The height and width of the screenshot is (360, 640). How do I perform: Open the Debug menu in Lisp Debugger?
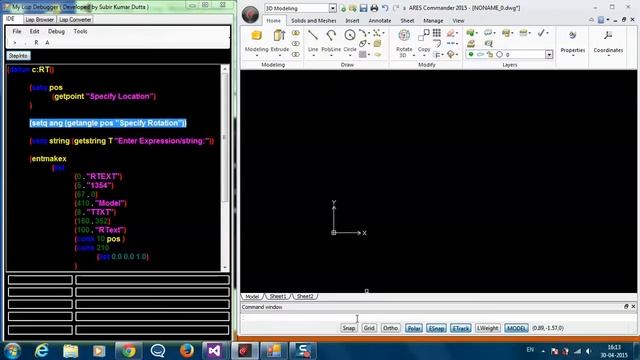[56, 31]
